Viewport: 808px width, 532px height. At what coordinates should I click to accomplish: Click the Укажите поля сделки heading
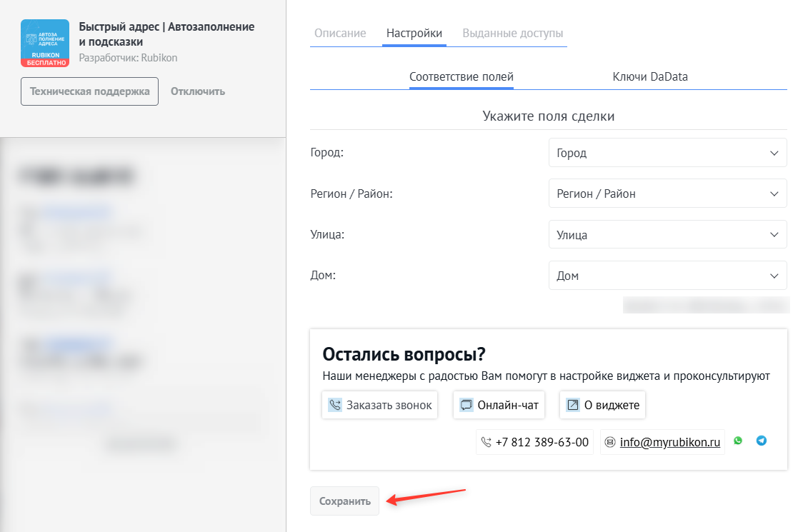click(x=548, y=116)
